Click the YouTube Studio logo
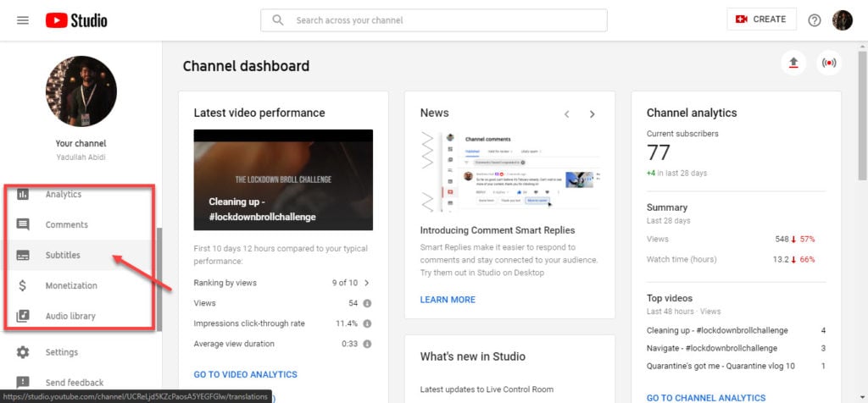The image size is (868, 403). [x=76, y=20]
